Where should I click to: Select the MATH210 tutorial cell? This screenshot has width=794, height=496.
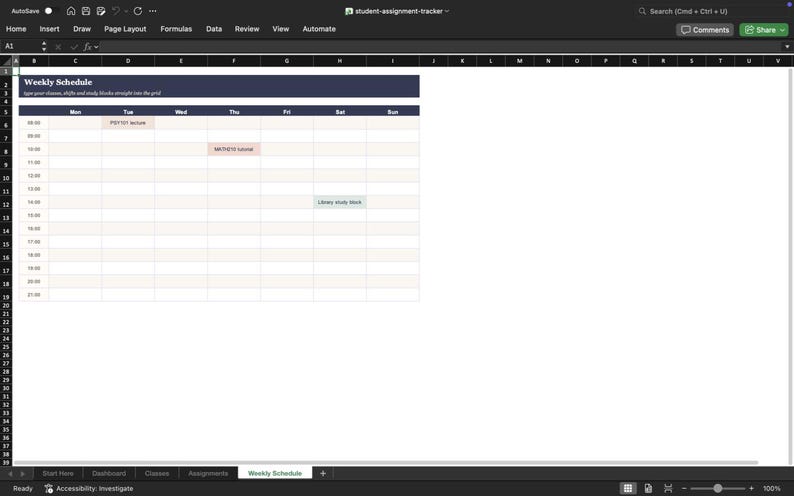pyautogui.click(x=234, y=149)
